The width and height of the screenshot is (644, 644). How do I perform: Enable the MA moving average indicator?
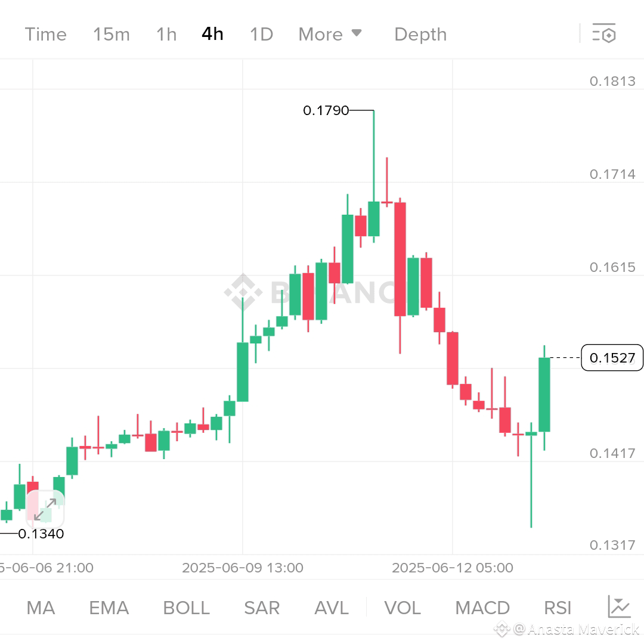pos(40,608)
